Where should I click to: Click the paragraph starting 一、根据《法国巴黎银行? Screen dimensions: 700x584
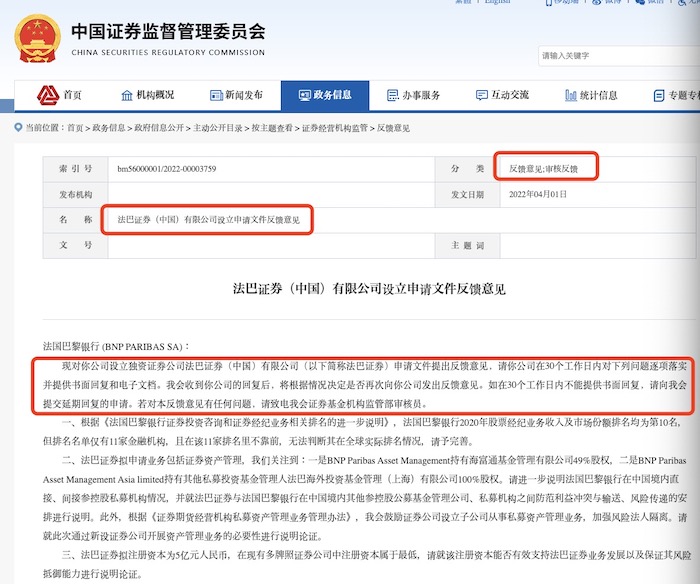362,432
